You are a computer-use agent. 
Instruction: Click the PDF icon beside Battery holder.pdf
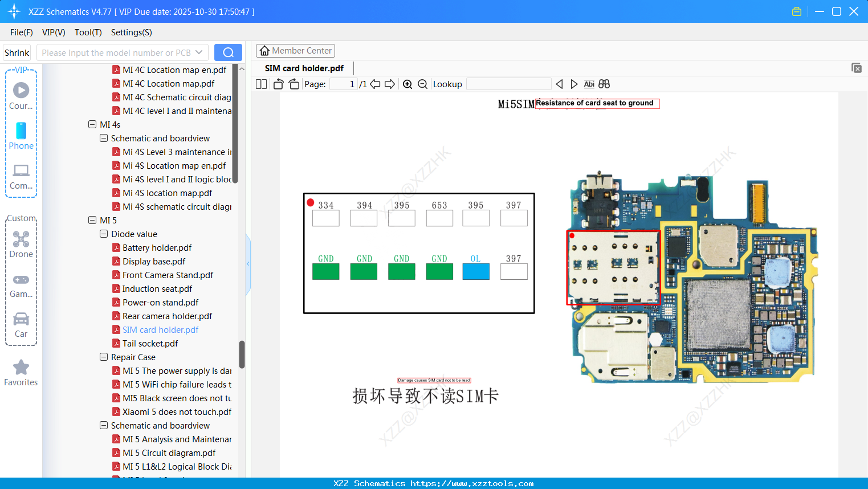(116, 248)
